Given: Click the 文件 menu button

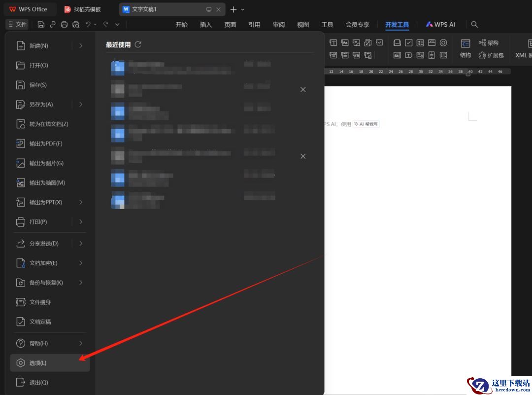Looking at the screenshot, I should coord(17,24).
